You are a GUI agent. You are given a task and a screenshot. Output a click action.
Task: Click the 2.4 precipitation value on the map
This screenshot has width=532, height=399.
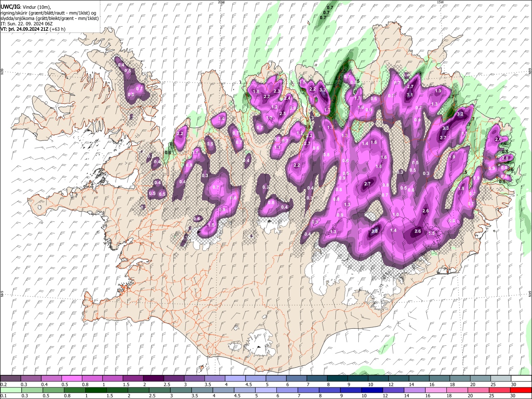tap(288, 98)
